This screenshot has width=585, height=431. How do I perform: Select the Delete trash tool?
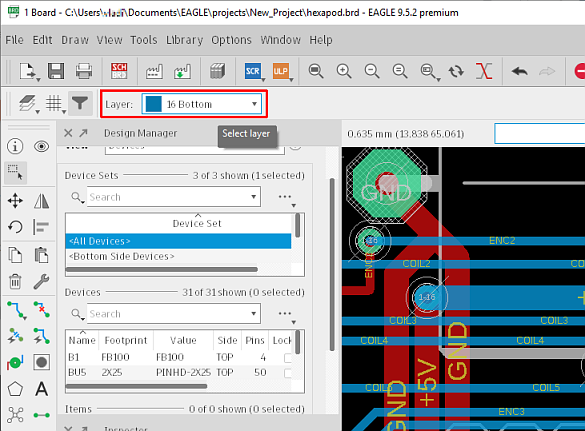[15, 282]
